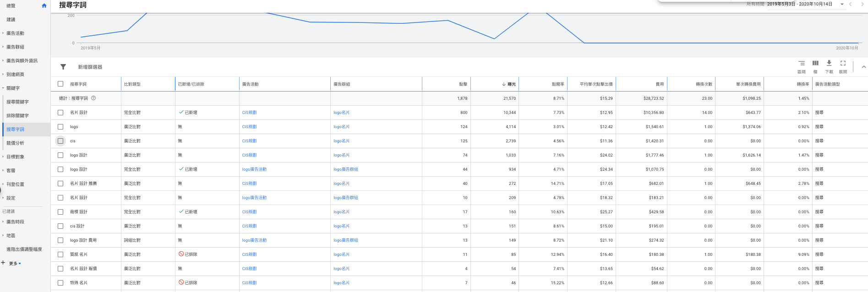This screenshot has width=868, height=292.
Task: Open the 欄 columns icon
Action: coord(815,64)
